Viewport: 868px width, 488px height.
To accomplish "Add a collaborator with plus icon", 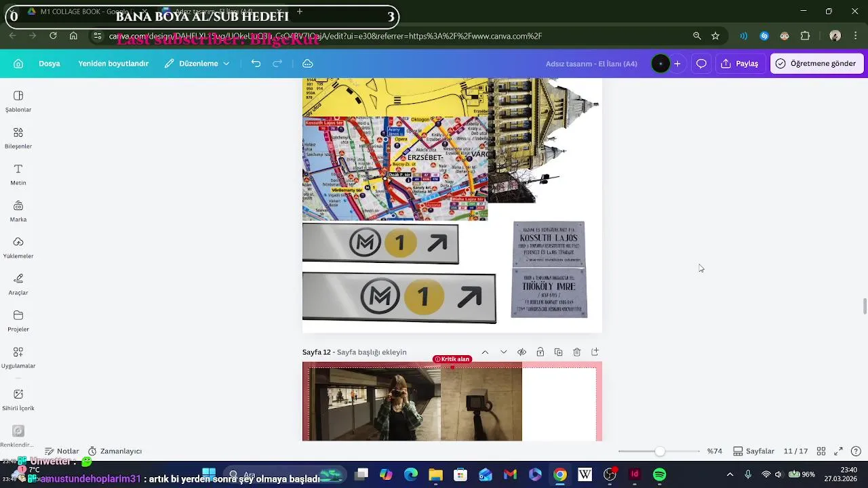I will pyautogui.click(x=677, y=64).
